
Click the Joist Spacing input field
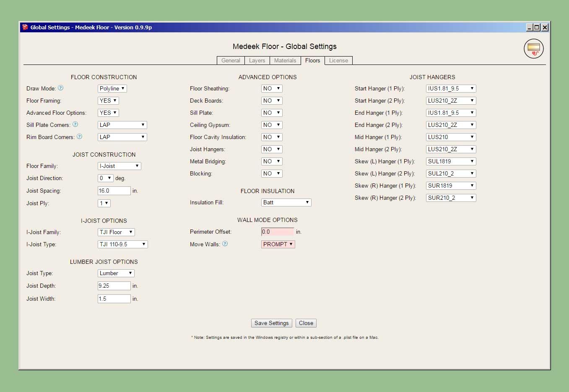point(114,191)
